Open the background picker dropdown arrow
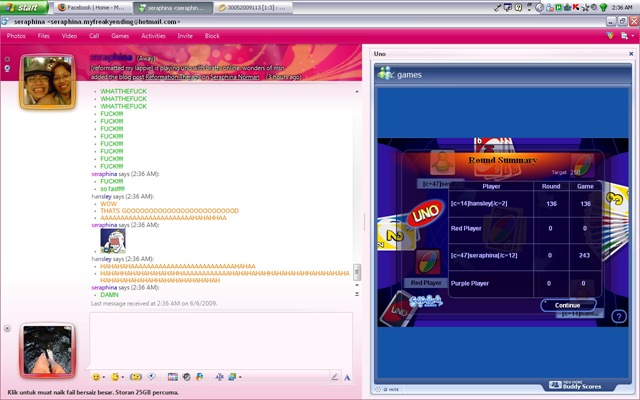640x400 pixels. pyautogui.click(x=240, y=377)
